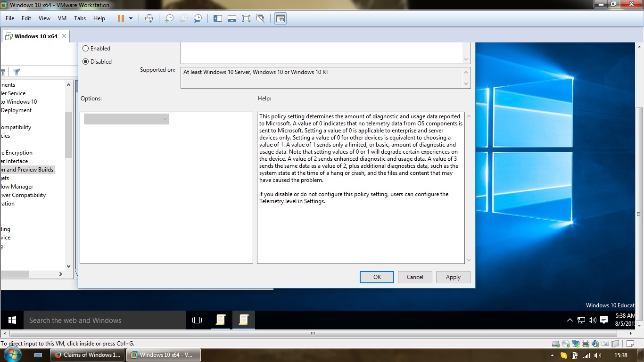The width and height of the screenshot is (644, 362).
Task: Open the disabled Options combo box
Action: [x=127, y=119]
